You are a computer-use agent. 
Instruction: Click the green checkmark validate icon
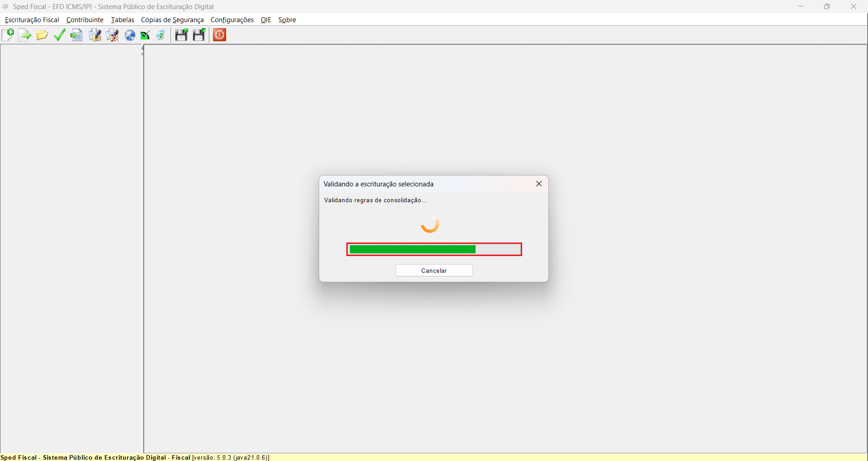[x=59, y=35]
